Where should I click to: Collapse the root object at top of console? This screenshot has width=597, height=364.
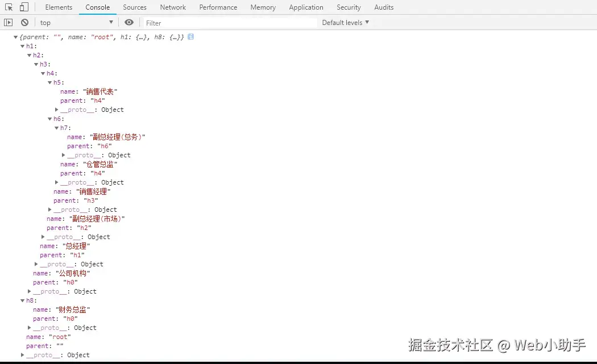pos(14,36)
